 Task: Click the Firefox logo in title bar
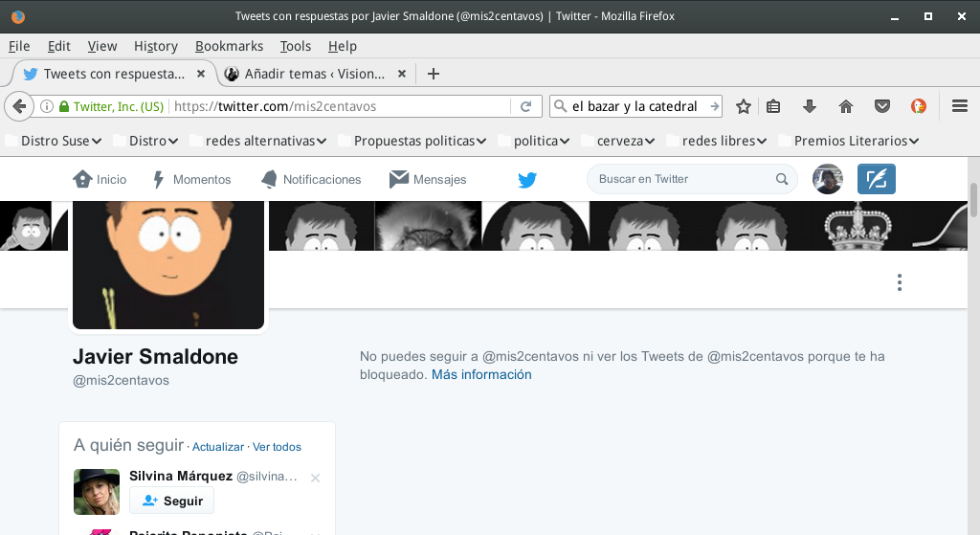click(18, 16)
